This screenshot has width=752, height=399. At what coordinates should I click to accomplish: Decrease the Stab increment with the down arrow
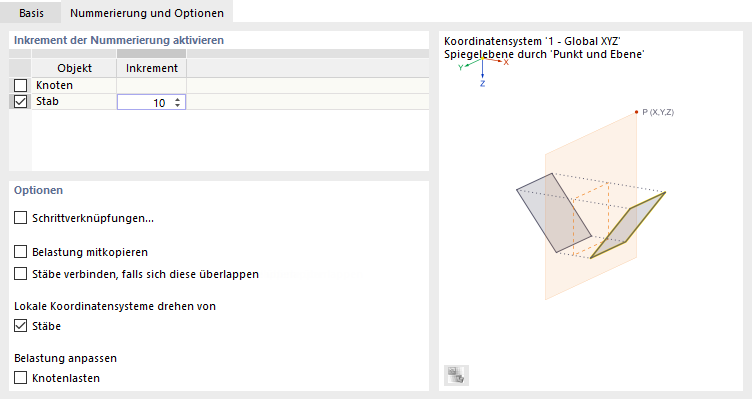(177, 105)
